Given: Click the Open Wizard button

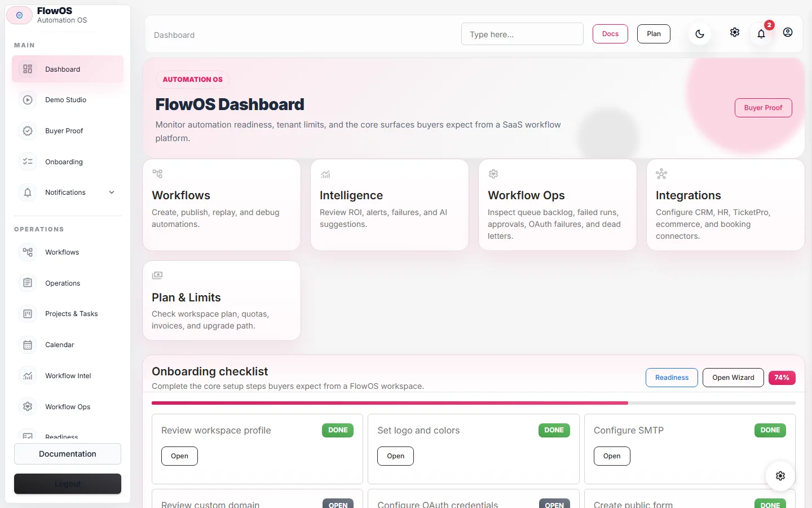Looking at the screenshot, I should (733, 378).
